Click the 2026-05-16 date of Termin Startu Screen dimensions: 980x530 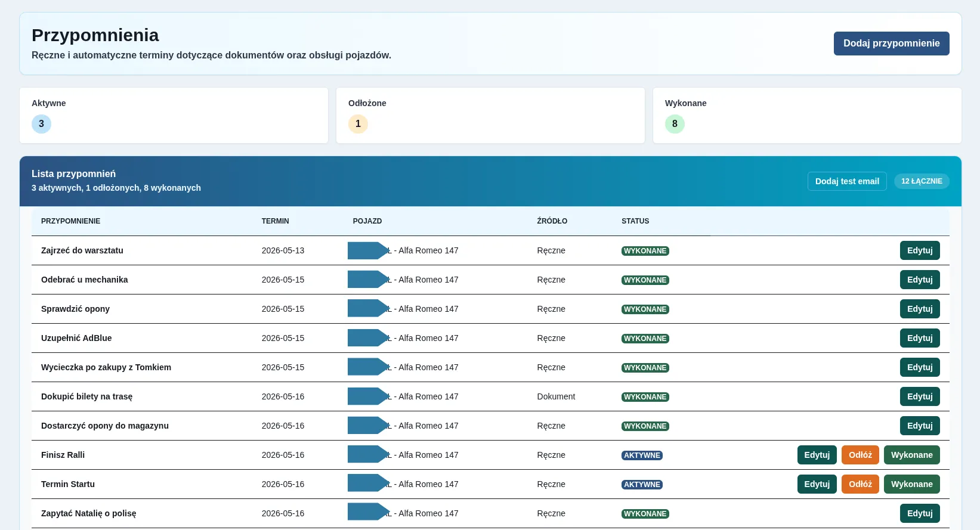[283, 484]
